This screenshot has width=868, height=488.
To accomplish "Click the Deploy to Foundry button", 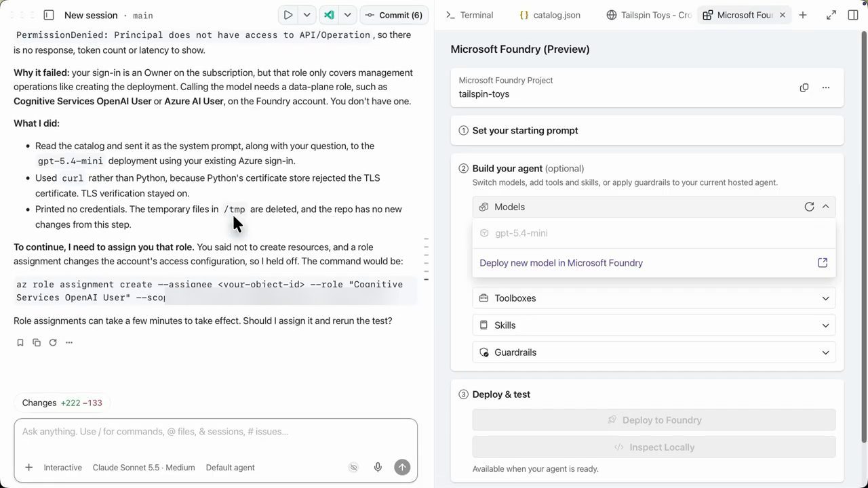I will click(654, 420).
